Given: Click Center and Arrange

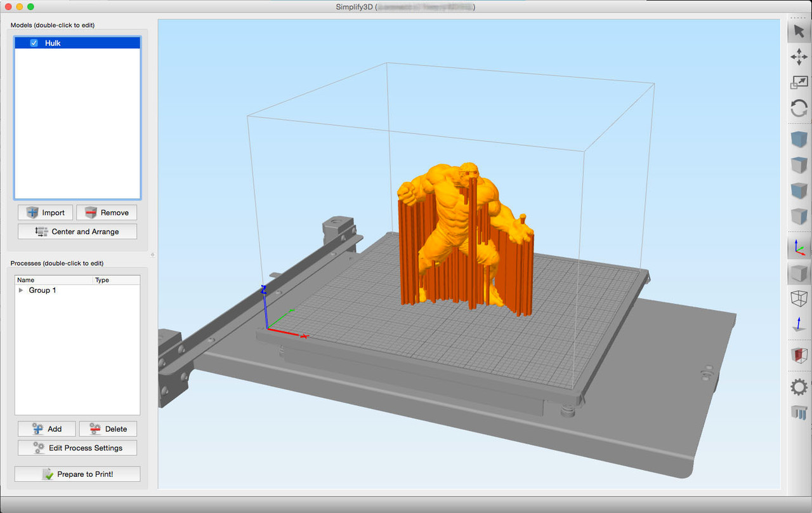Looking at the screenshot, I should pos(77,232).
